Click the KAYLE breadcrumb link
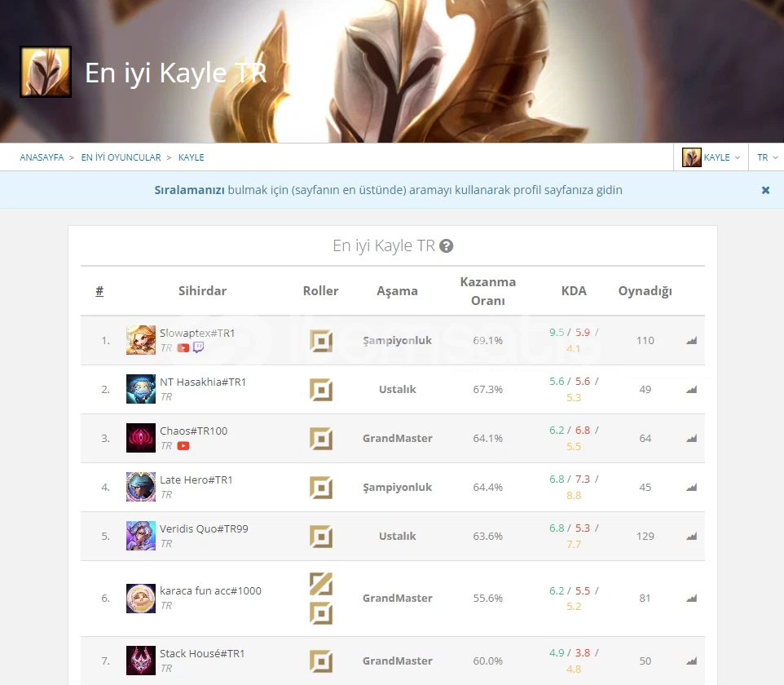The image size is (784, 685). [x=191, y=157]
